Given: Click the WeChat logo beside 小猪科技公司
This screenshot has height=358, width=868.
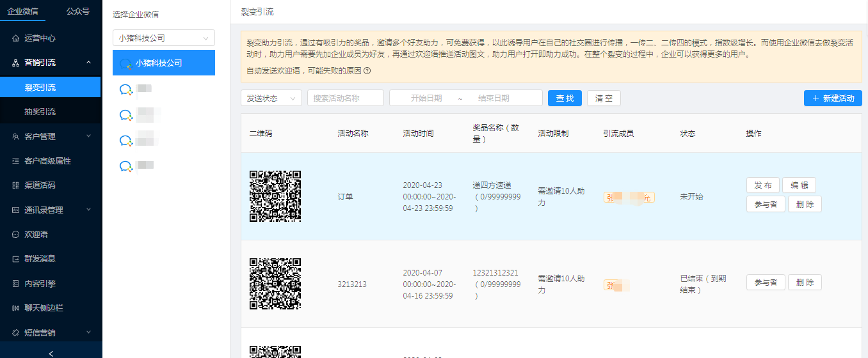Looking at the screenshot, I should tap(126, 63).
